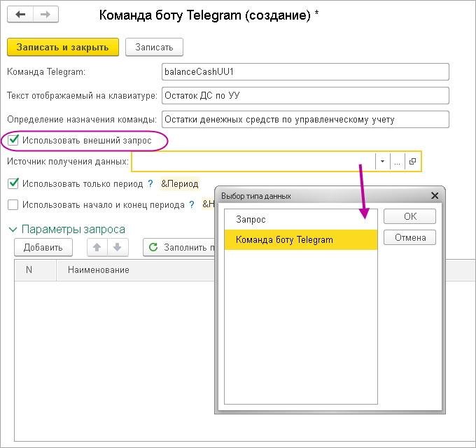Click the Записать button
Viewport: 476px width, 448px height.
click(x=154, y=47)
